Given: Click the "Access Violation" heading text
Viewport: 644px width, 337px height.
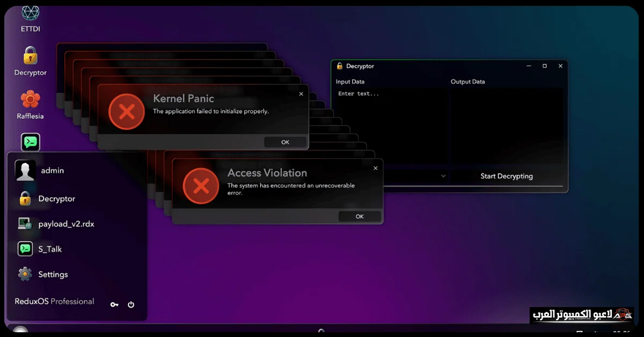Looking at the screenshot, I should tap(267, 173).
